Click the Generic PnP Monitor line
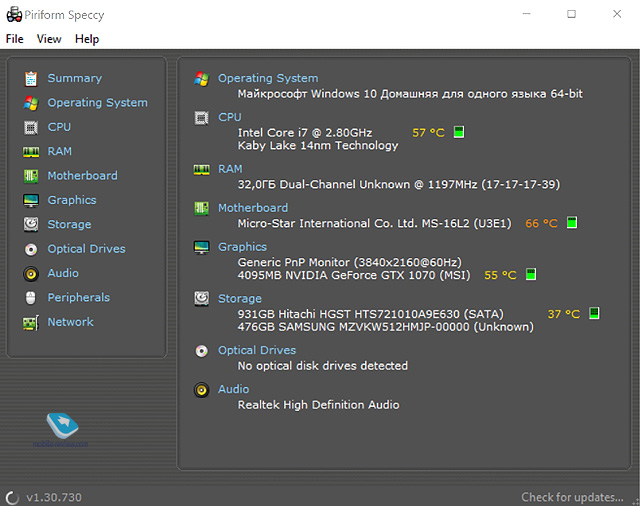640x506 pixels. click(x=350, y=262)
